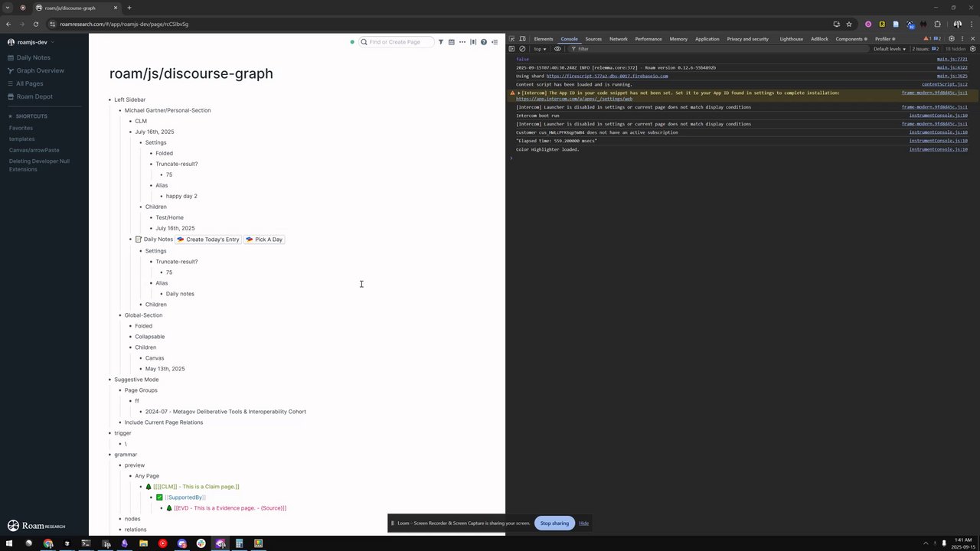980x551 pixels.
Task: Toggle the green SupportedBy checkbox
Action: tap(160, 497)
